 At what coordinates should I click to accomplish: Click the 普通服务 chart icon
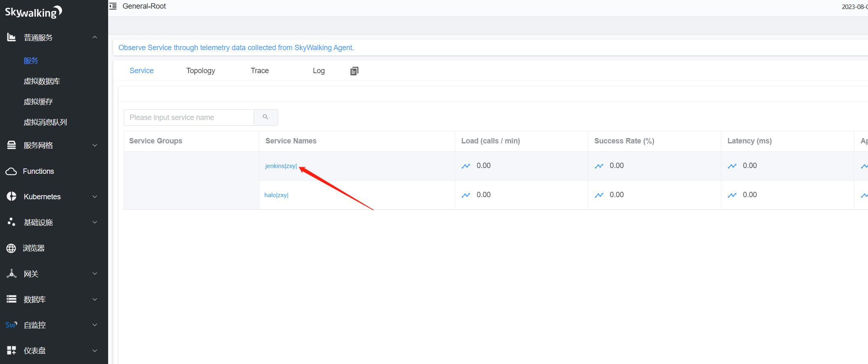12,37
